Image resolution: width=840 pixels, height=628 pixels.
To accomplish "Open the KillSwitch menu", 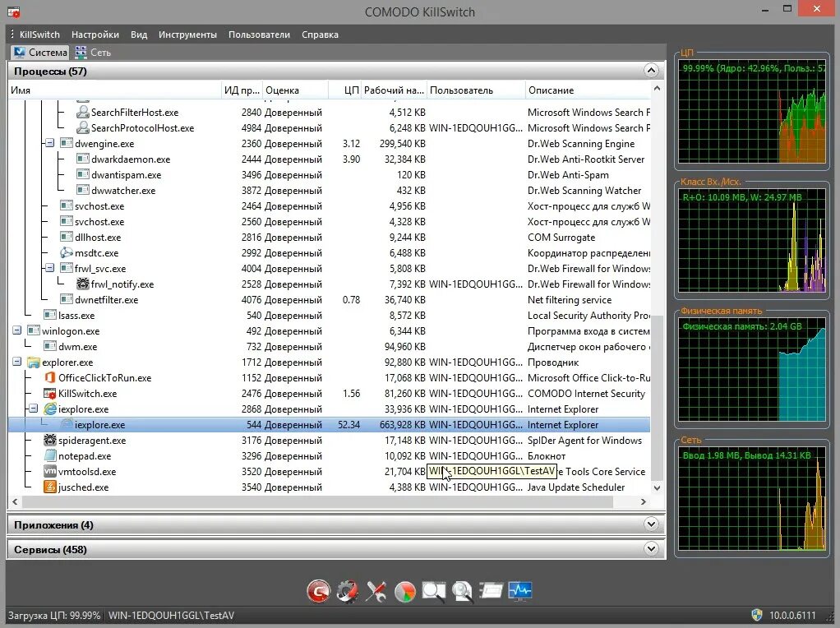I will pos(39,35).
